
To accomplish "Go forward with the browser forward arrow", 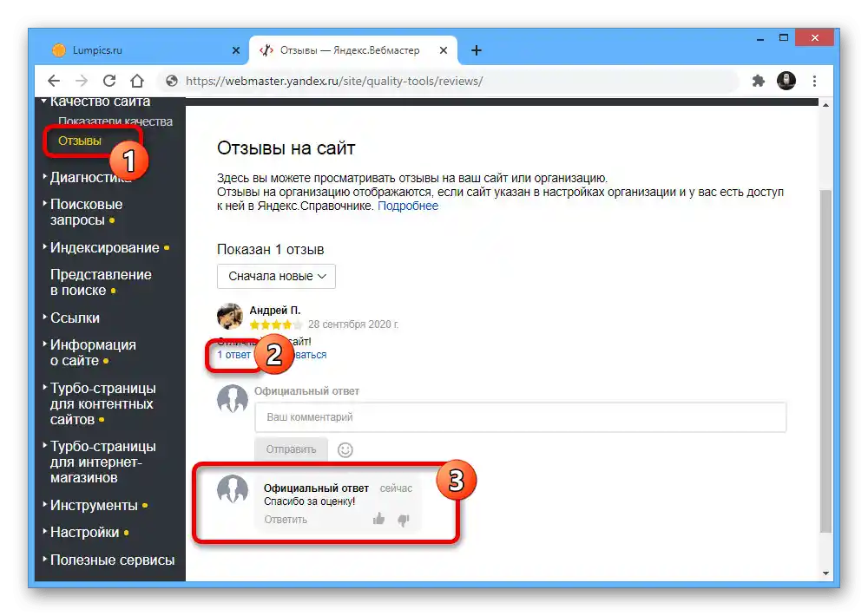I will [82, 81].
